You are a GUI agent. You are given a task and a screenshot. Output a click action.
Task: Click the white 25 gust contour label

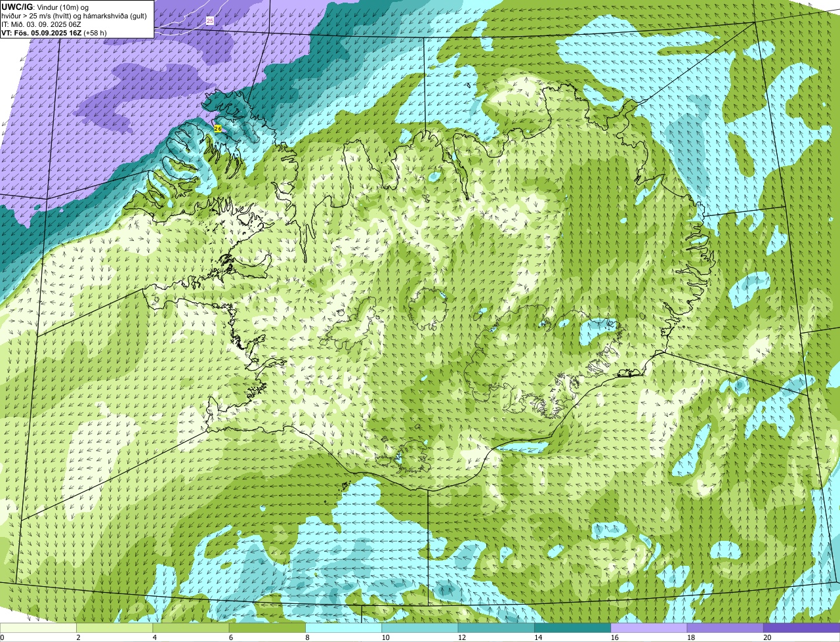point(210,21)
